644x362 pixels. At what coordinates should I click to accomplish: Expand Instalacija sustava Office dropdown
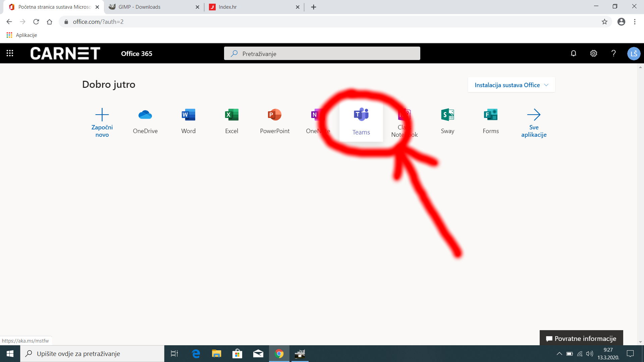click(511, 85)
